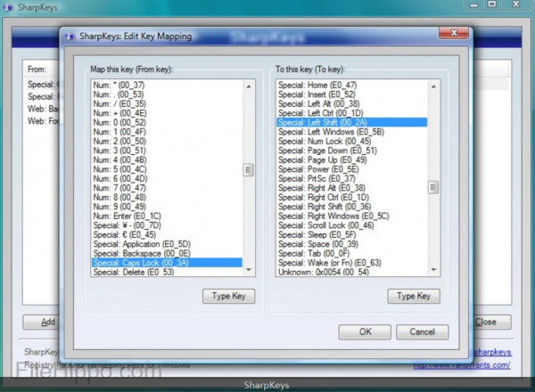
Task: Click the From key list up scroll arrow
Action: point(249,86)
